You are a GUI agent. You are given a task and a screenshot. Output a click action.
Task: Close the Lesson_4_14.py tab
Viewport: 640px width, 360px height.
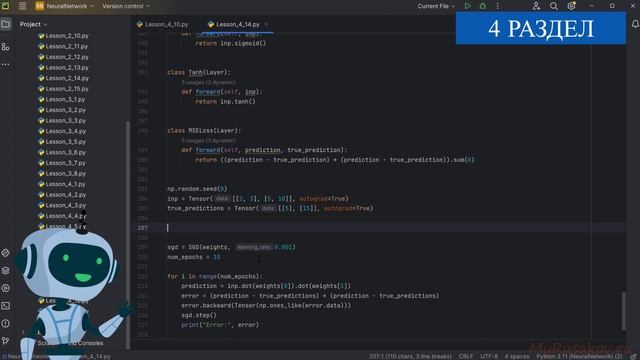click(267, 24)
